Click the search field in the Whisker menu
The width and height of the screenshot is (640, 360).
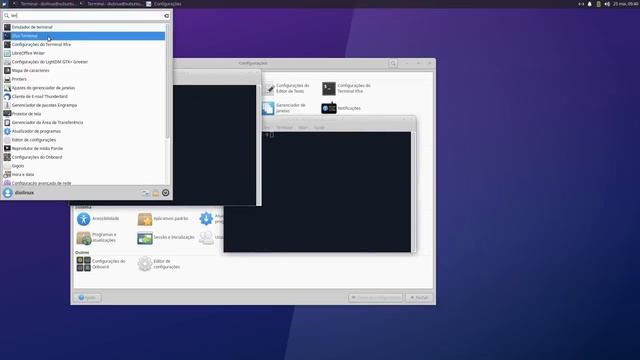(86, 16)
